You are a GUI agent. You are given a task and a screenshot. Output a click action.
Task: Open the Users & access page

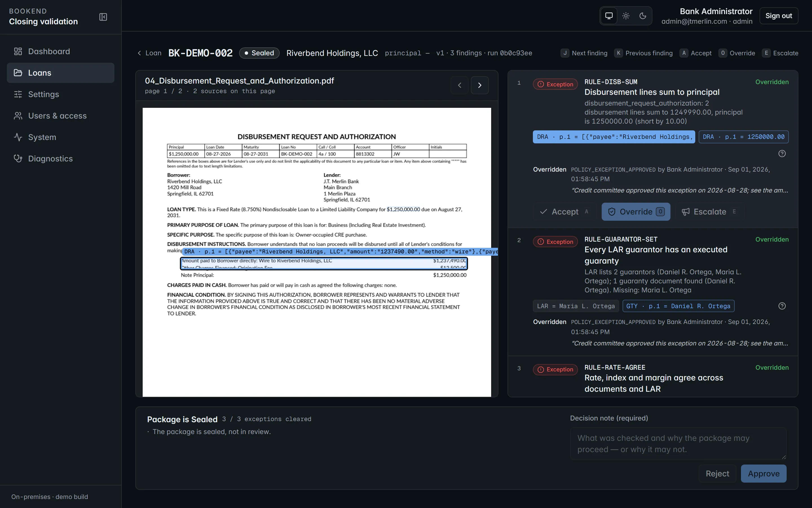click(x=60, y=116)
